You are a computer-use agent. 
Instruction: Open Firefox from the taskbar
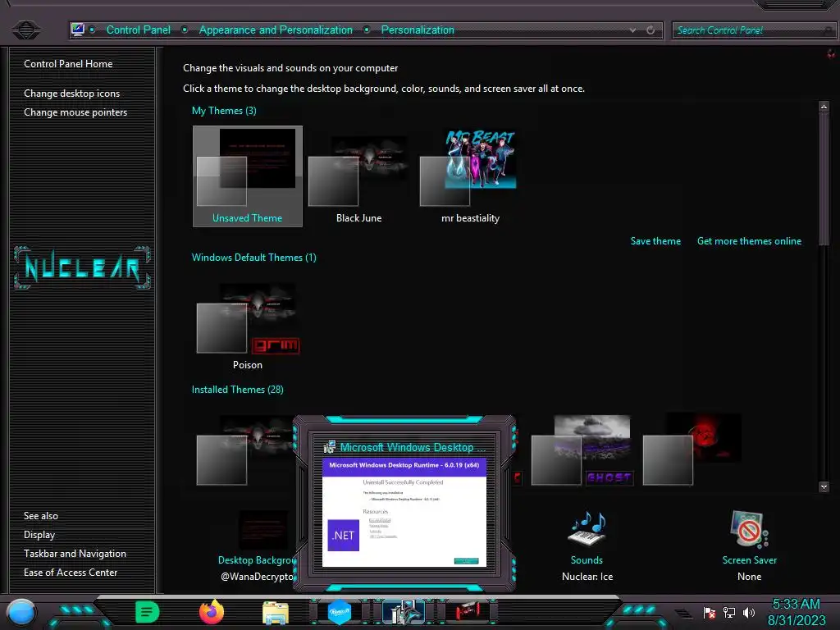pyautogui.click(x=212, y=612)
